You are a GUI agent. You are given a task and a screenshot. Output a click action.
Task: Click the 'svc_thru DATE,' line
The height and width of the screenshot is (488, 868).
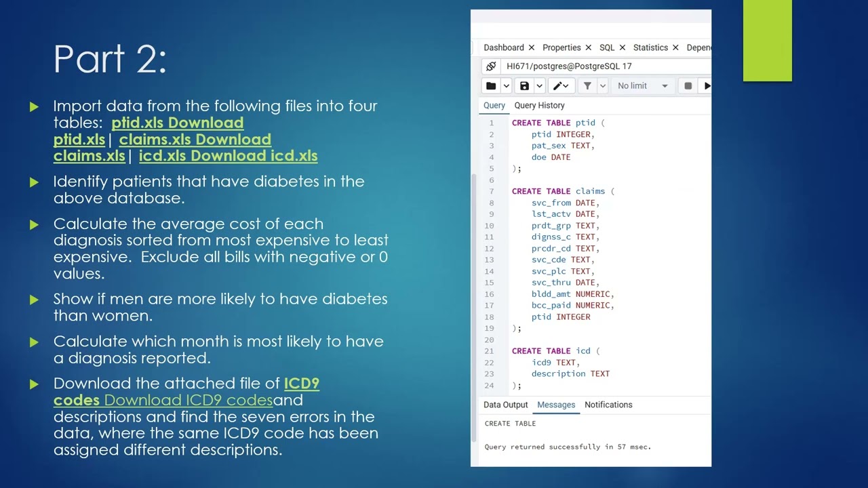566,283
